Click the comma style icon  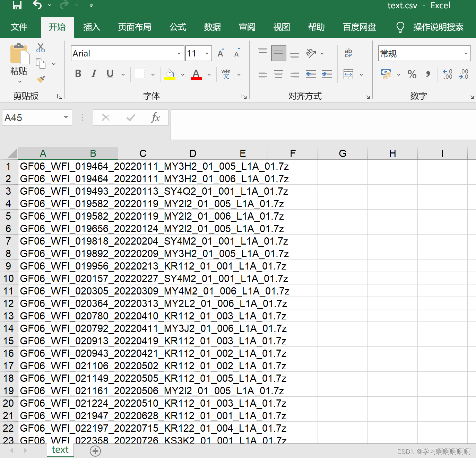coord(428,74)
